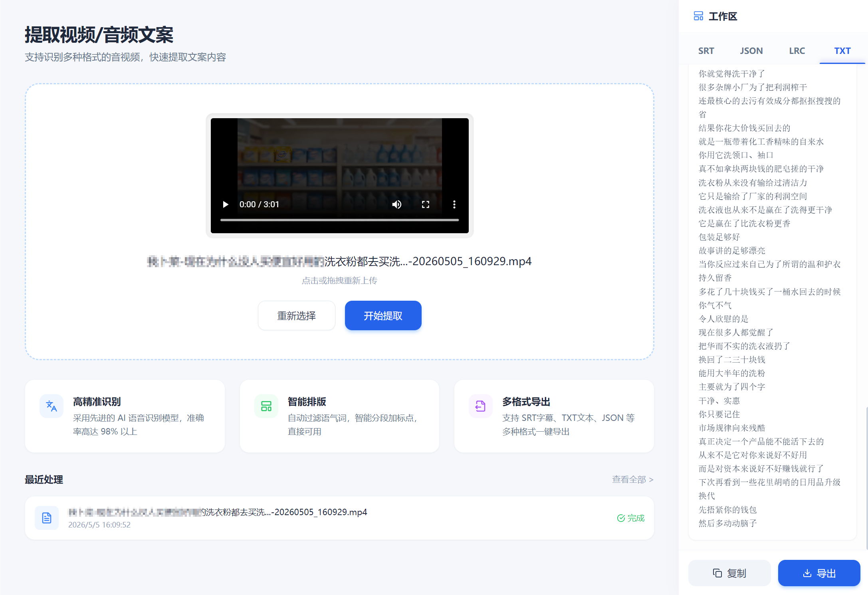
Task: Click the 重新选择 button
Action: click(x=297, y=315)
